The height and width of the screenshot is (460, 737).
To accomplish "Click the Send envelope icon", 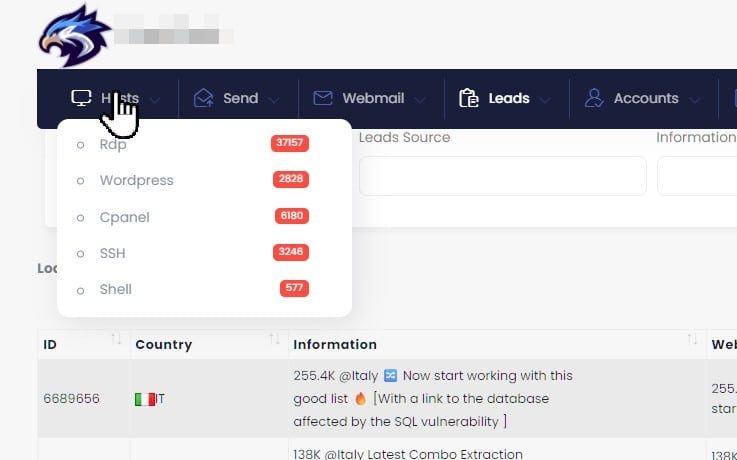I will [204, 98].
